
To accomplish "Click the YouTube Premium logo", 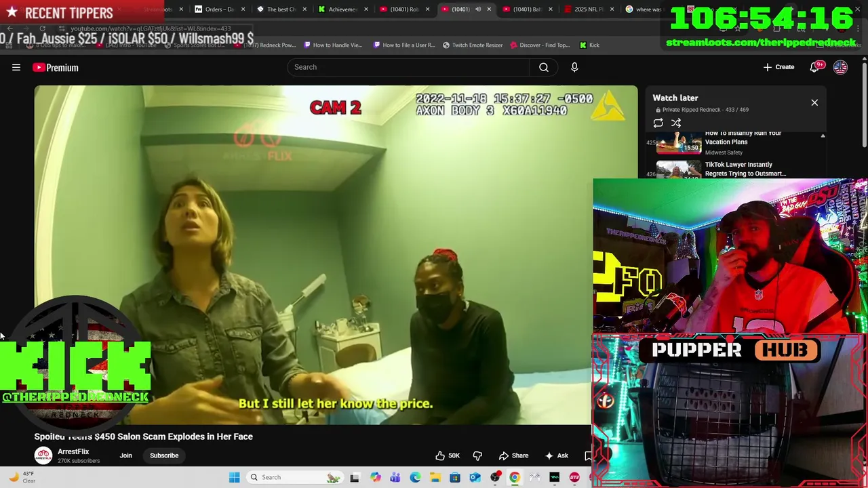I will tap(56, 67).
